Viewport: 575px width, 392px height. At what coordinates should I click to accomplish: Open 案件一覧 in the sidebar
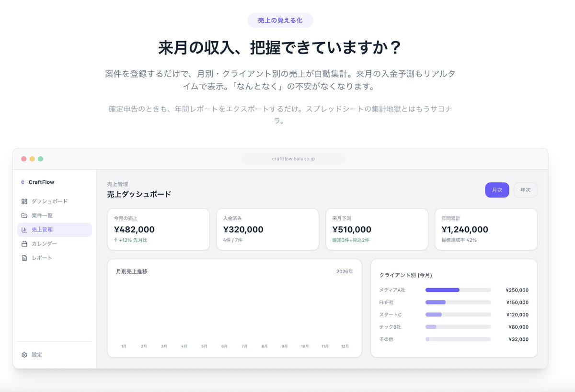(x=54, y=215)
